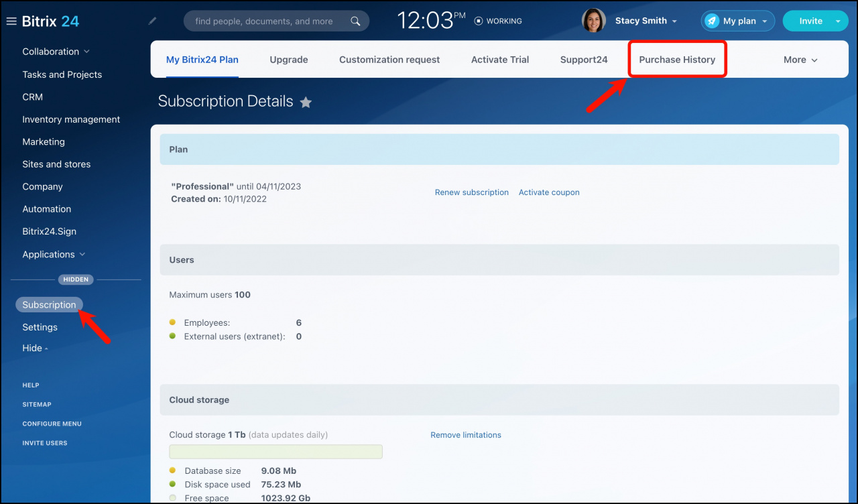The image size is (858, 504).
Task: Star the Subscription Details page
Action: 306,102
